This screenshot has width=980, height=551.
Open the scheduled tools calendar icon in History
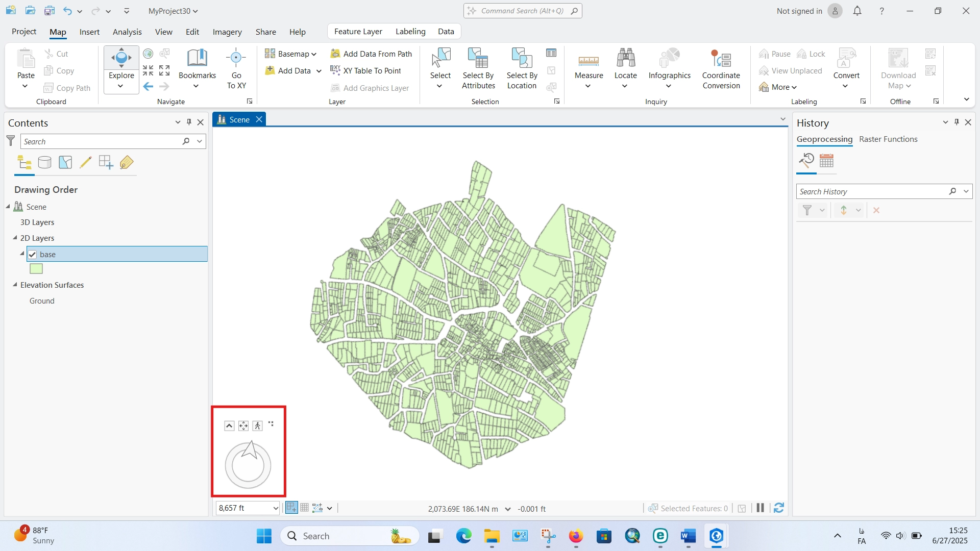click(x=826, y=161)
